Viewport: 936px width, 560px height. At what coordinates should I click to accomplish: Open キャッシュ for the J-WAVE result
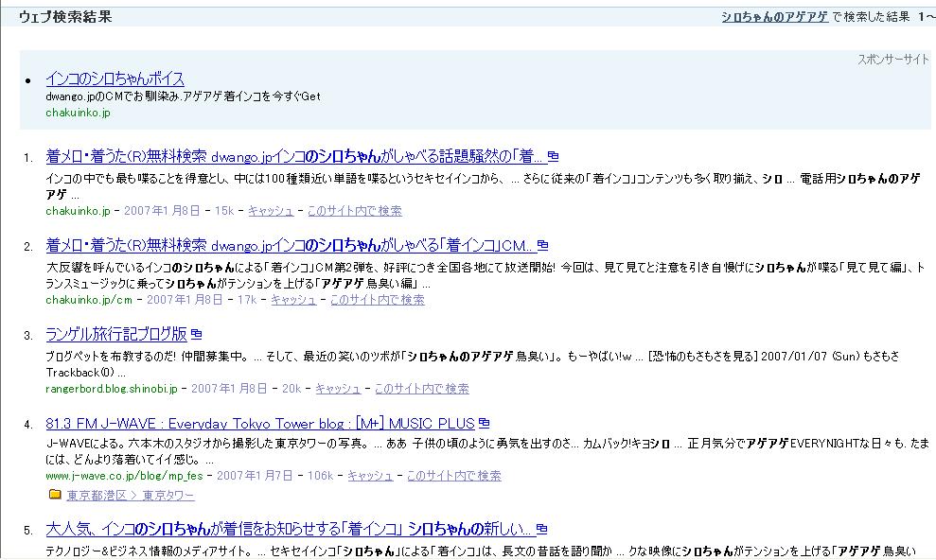(370, 475)
